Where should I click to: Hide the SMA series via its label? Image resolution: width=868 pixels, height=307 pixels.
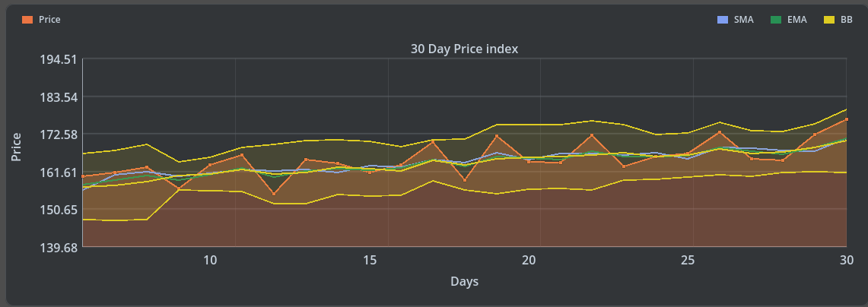click(x=743, y=20)
